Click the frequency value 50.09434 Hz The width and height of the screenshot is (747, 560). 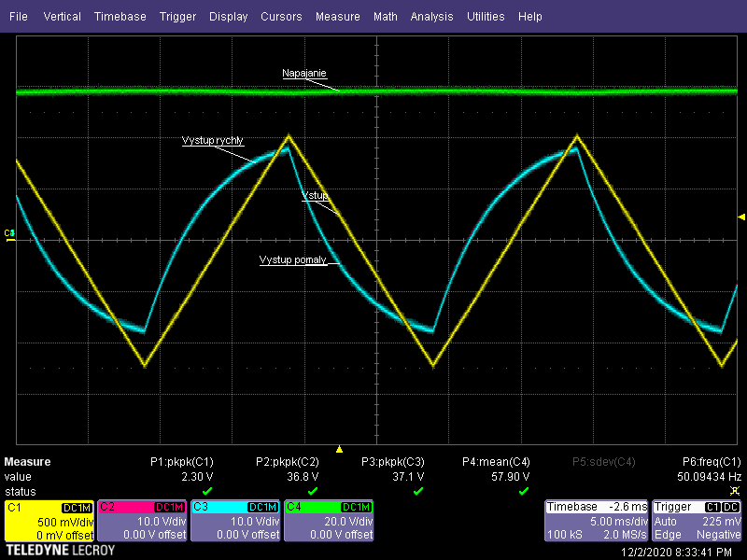(709, 477)
